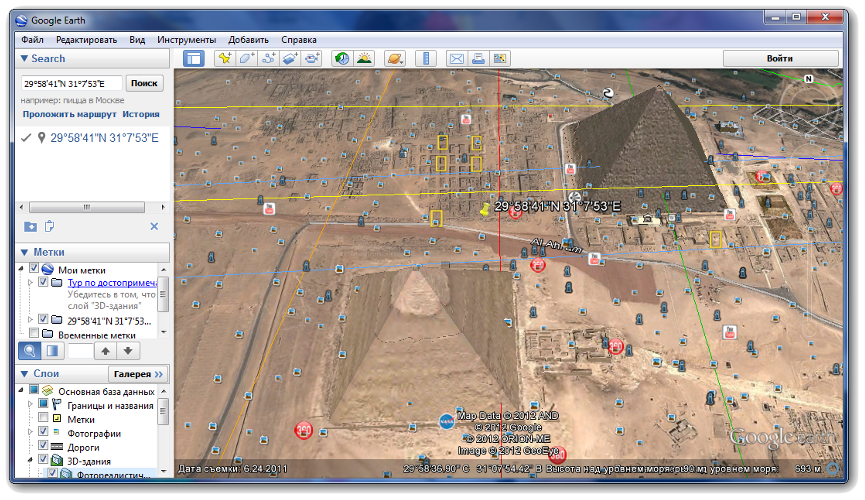Select the ruler measuring tool

[425, 59]
